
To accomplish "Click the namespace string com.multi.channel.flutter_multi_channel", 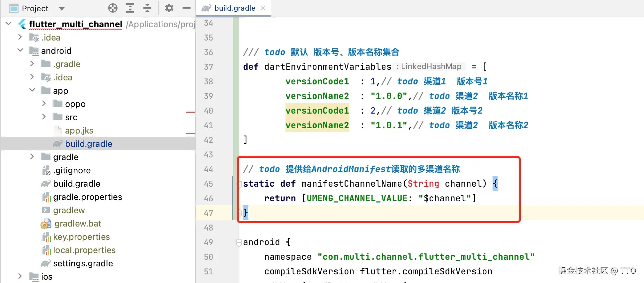I will [x=426, y=257].
